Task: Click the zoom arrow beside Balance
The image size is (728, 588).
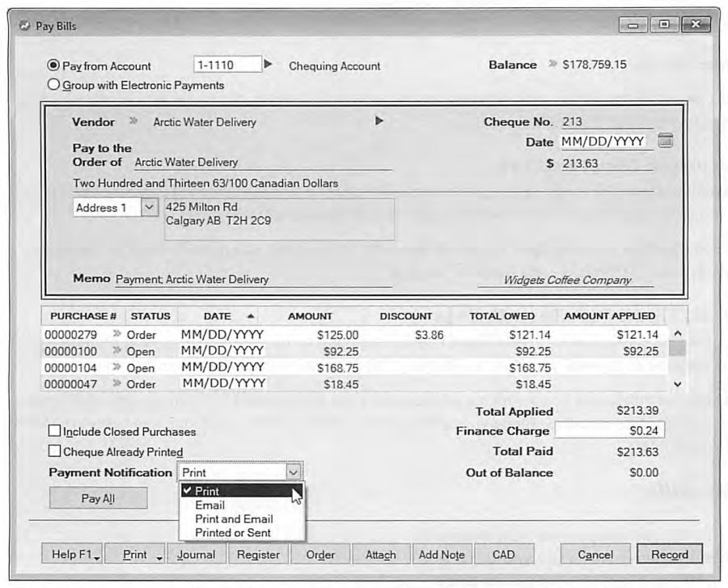Action: tap(552, 64)
